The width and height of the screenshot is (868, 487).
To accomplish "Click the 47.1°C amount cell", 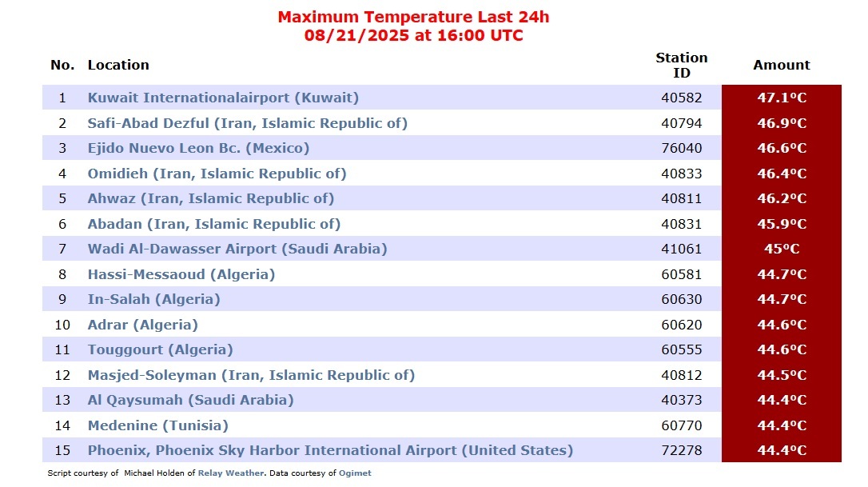I will tap(782, 98).
